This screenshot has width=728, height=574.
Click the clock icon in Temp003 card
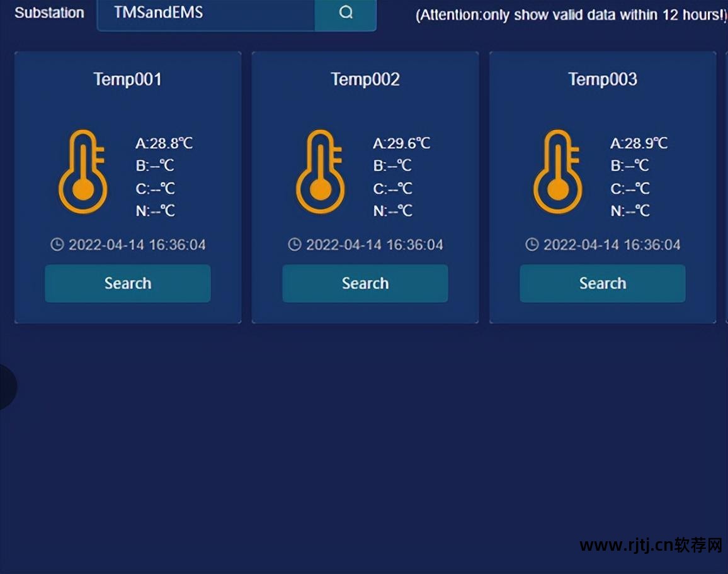[x=532, y=245]
